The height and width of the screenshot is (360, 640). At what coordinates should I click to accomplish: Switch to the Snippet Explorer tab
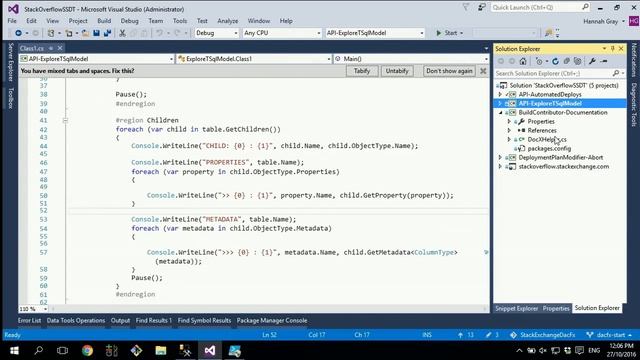tap(516, 309)
